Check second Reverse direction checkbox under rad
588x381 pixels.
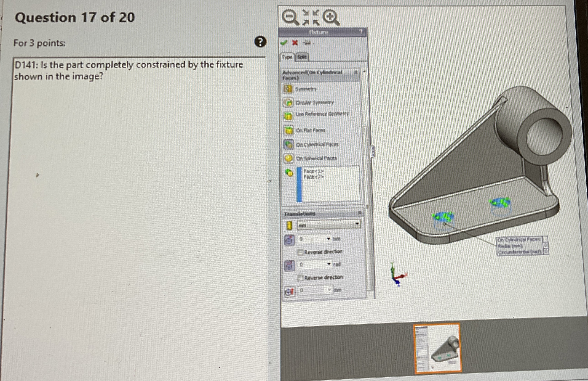click(x=300, y=278)
